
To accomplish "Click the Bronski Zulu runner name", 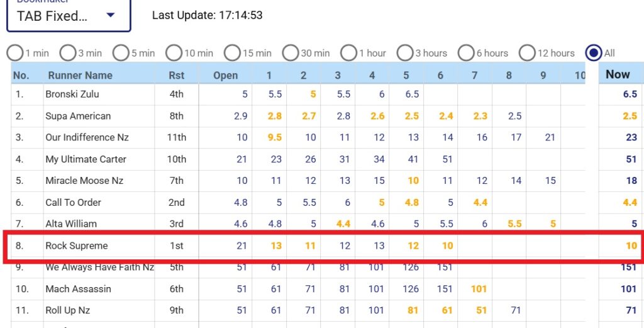I will click(72, 94).
